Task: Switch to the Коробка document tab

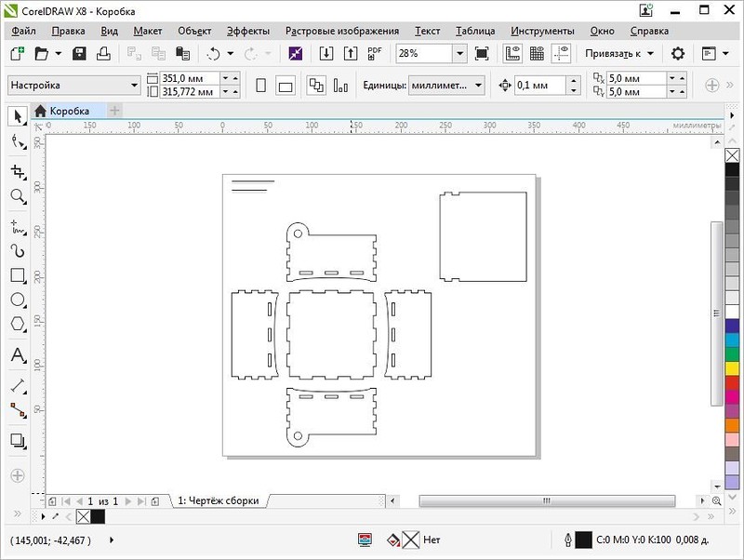Action: (69, 111)
